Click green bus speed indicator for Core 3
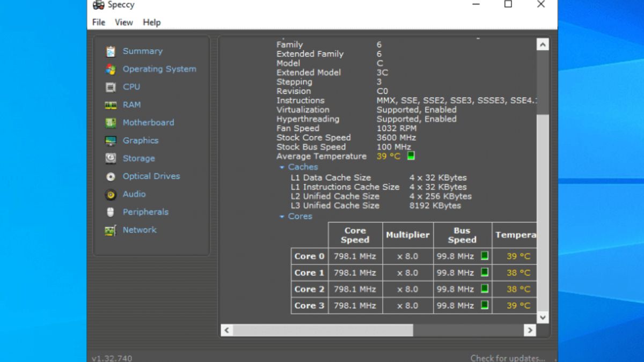The width and height of the screenshot is (644, 362). coord(485,305)
